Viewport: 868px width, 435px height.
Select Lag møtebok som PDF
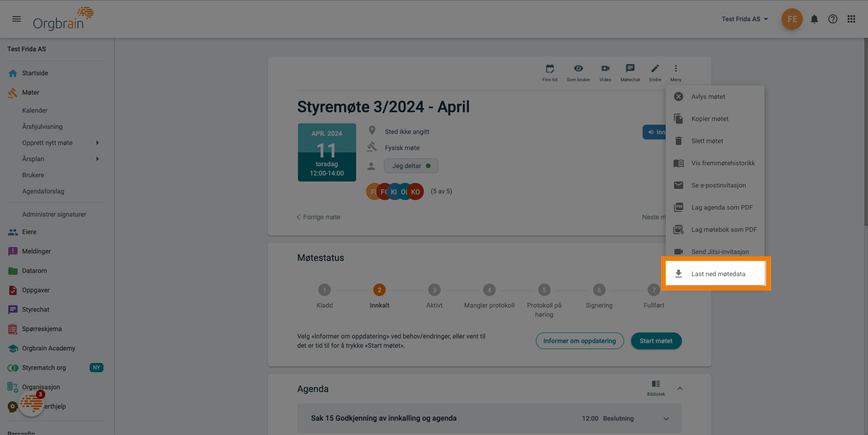tap(715, 230)
